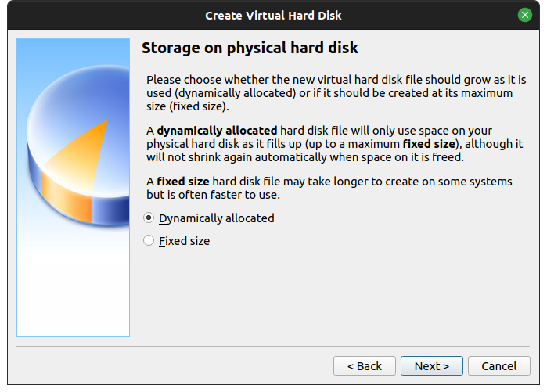Viewport: 547px width, 392px height.
Task: Click the Storage on physical hard disk heading
Action: [250, 49]
